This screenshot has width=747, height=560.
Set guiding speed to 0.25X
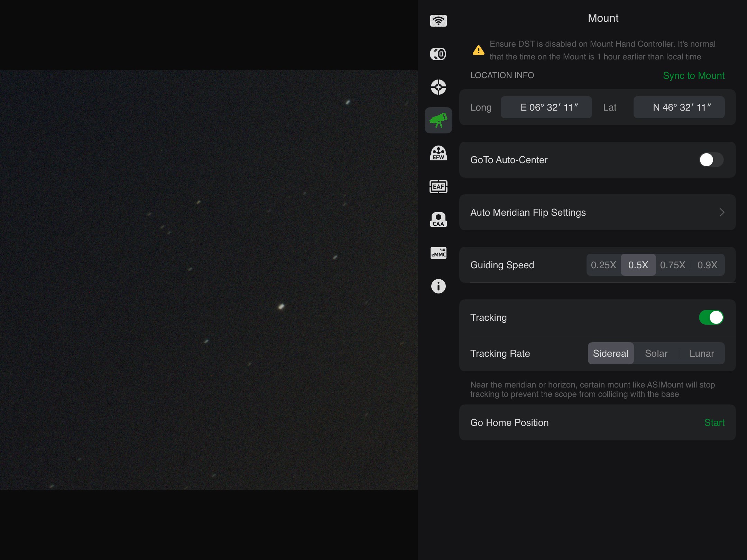coord(603,265)
